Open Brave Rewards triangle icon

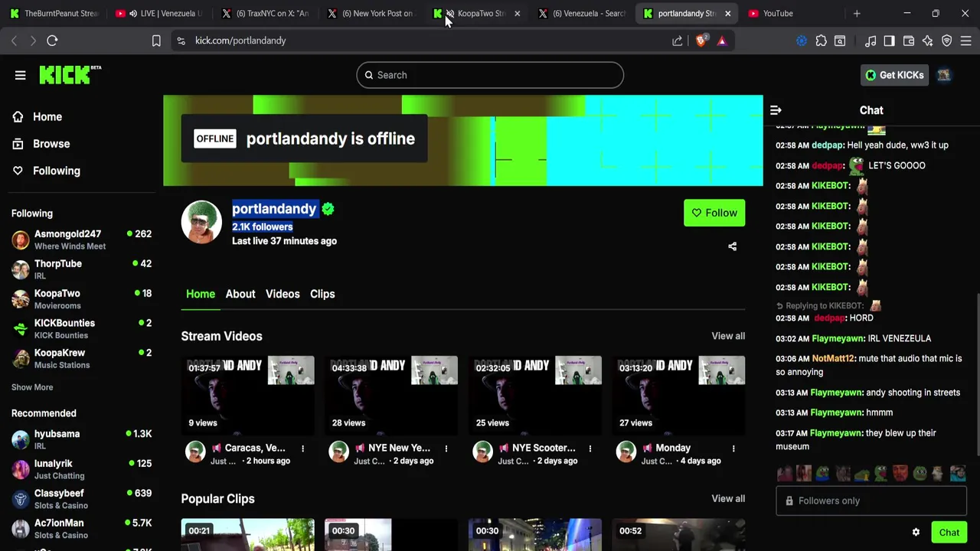coord(722,41)
